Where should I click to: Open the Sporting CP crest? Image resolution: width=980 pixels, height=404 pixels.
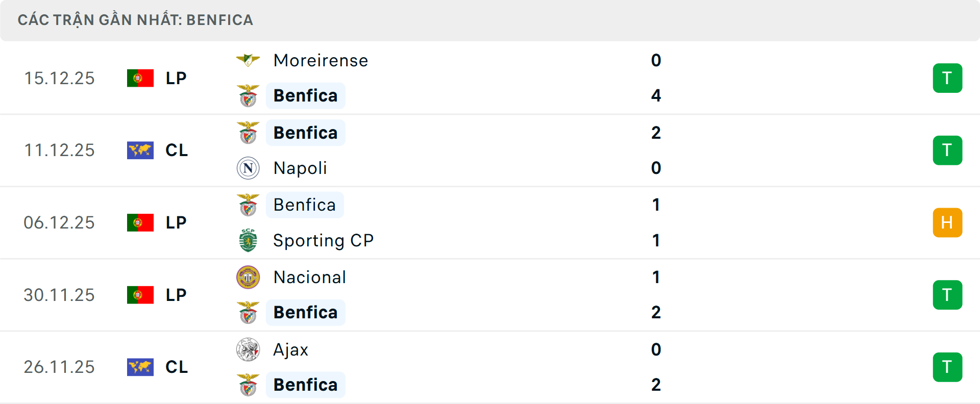pos(249,240)
